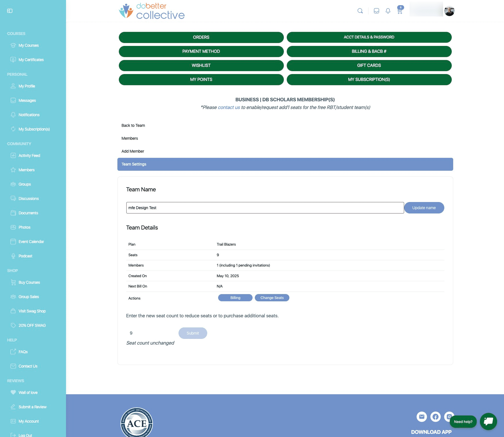
Task: Click the footer email icon
Action: (x=422, y=417)
